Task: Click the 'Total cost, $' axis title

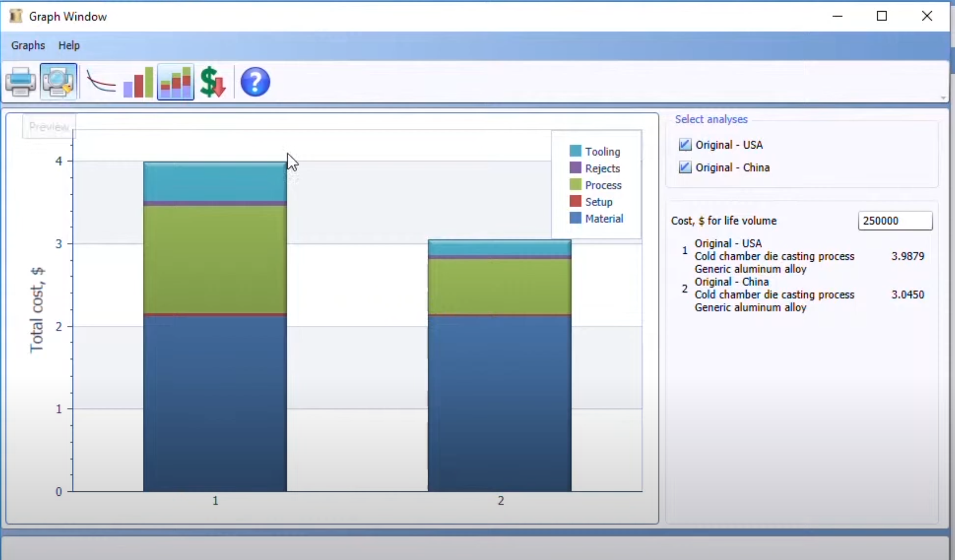Action: [37, 310]
